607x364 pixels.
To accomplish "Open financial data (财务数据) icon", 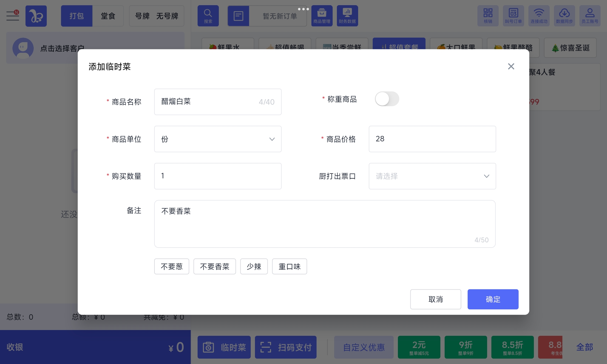I will [x=347, y=16].
